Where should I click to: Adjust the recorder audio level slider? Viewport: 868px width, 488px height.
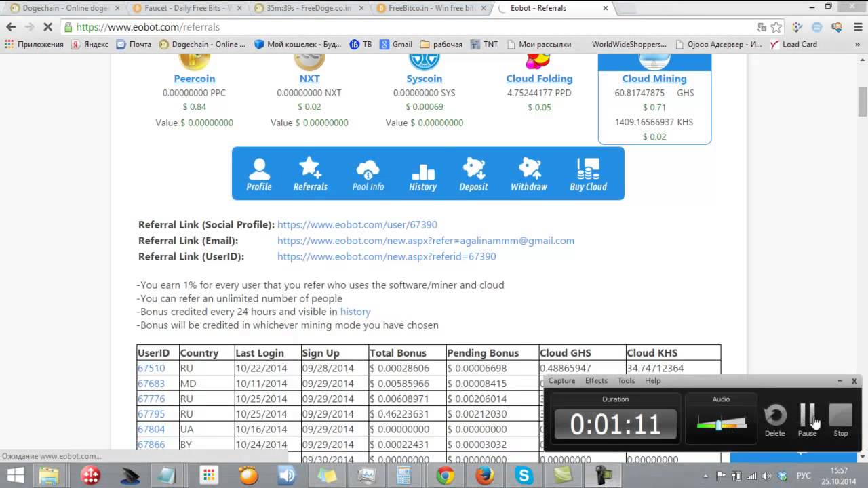point(719,424)
